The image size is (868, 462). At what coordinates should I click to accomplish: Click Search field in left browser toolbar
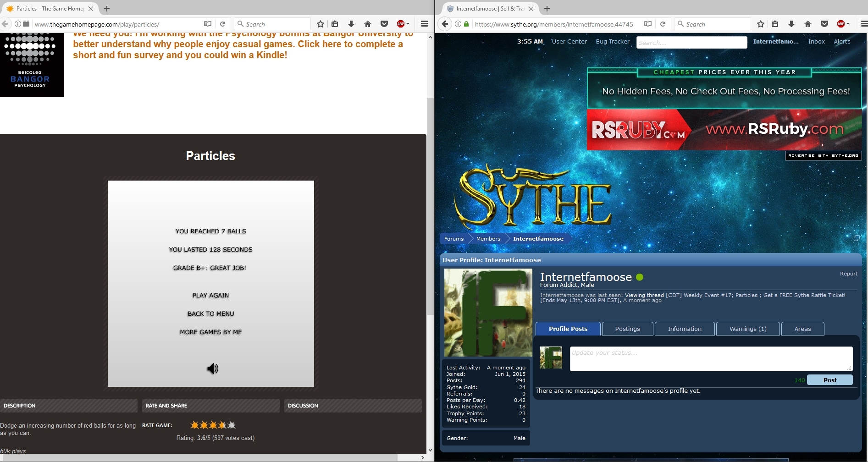[x=272, y=24]
